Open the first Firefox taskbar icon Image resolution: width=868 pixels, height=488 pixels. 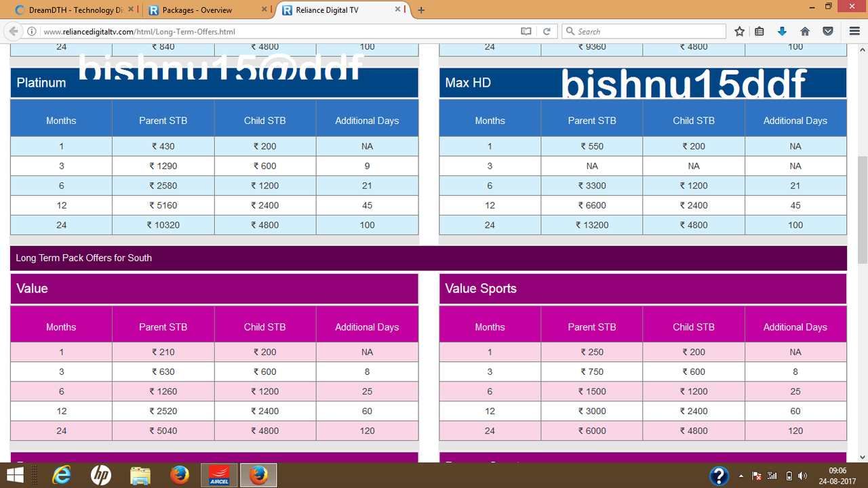[x=180, y=475]
